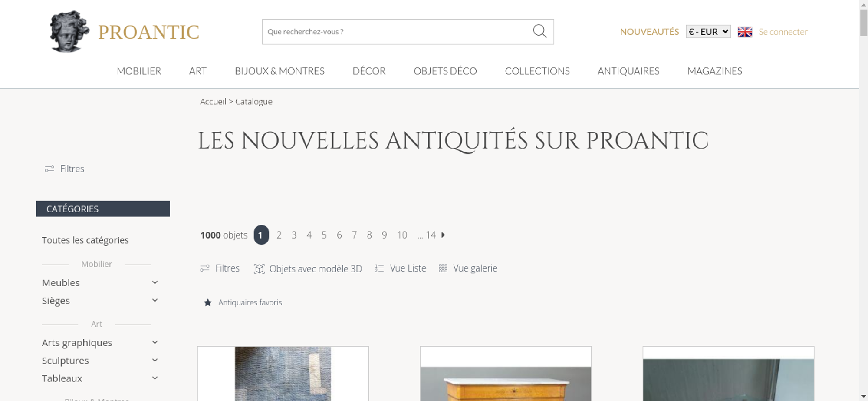Click the Vue Liste list icon

coord(379,268)
